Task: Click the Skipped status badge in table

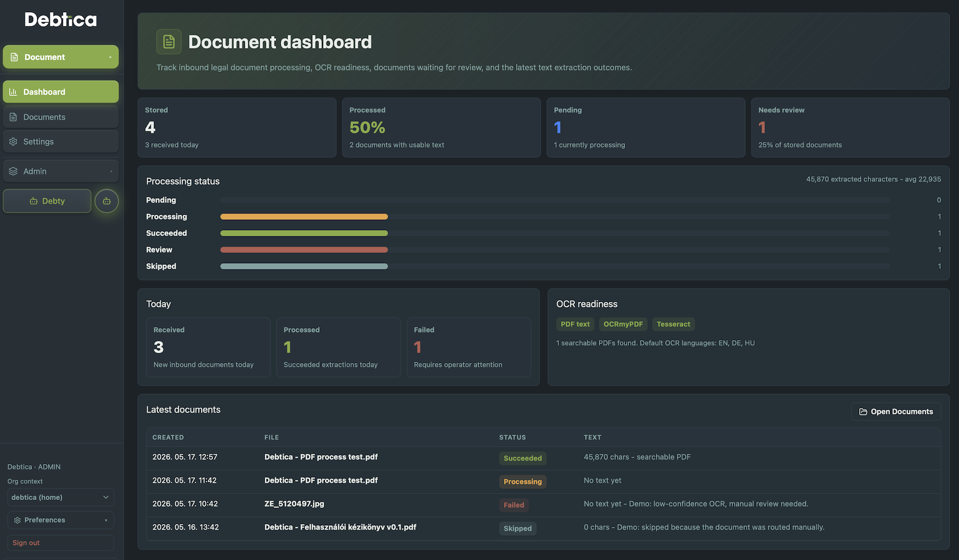Action: pos(518,529)
